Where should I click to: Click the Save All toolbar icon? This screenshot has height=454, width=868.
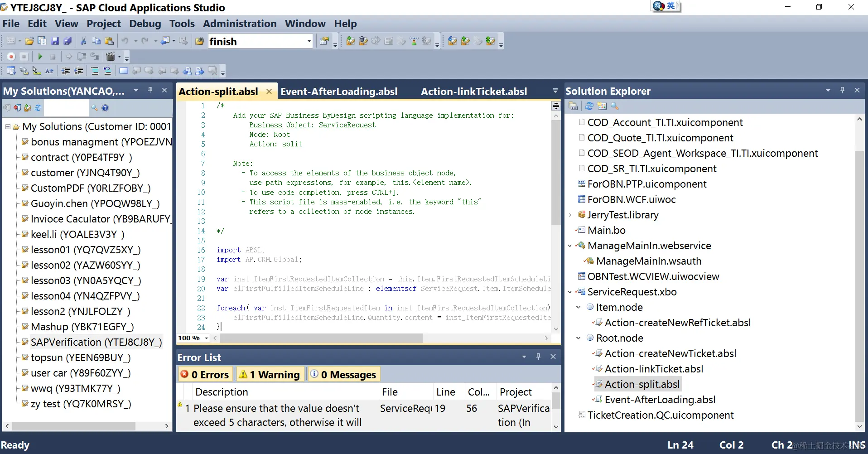tap(68, 41)
